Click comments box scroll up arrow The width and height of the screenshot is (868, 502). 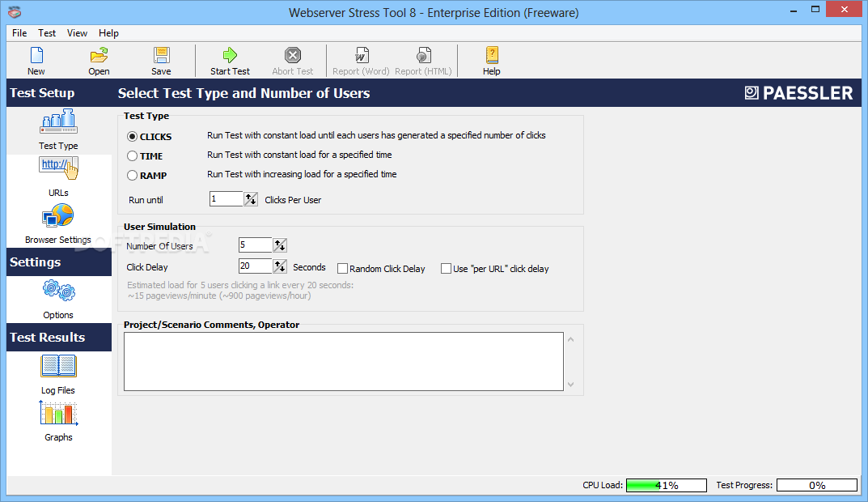click(571, 339)
